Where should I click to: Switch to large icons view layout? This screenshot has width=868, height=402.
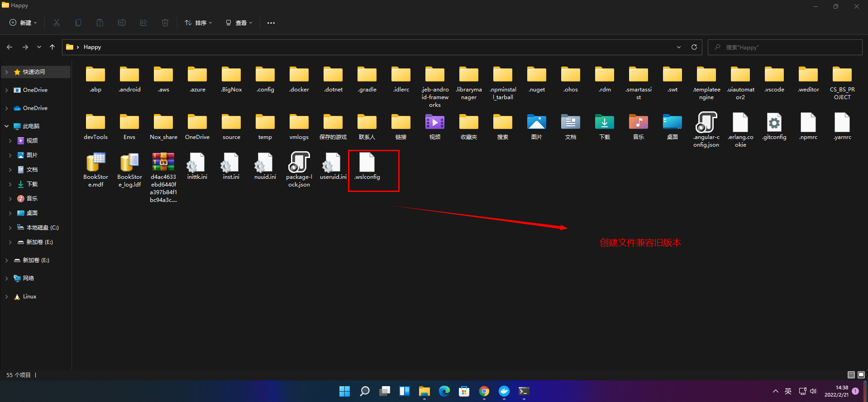(x=861, y=375)
